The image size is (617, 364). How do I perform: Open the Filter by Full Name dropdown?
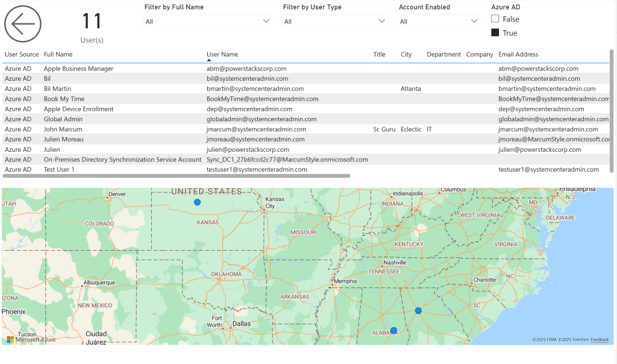coord(207,21)
